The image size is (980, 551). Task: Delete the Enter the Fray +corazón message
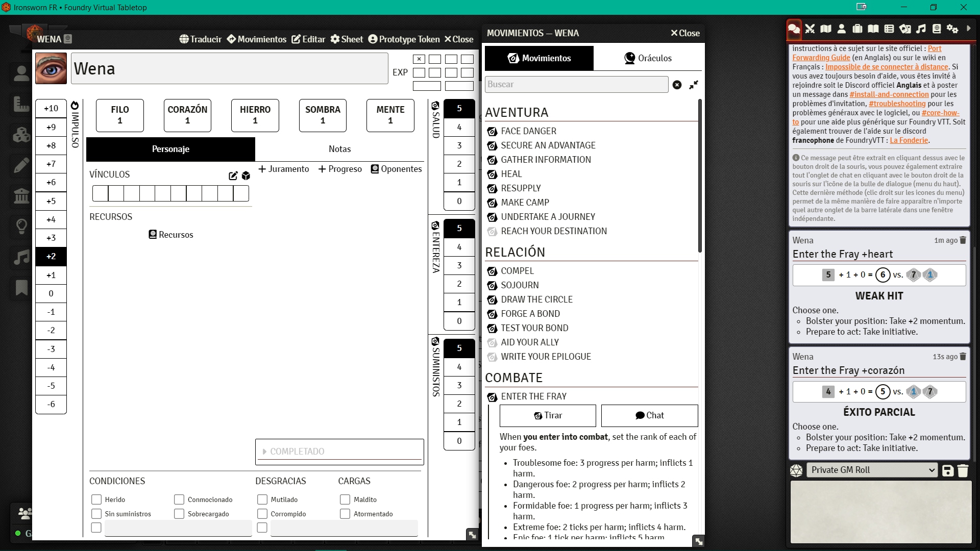[x=963, y=357]
